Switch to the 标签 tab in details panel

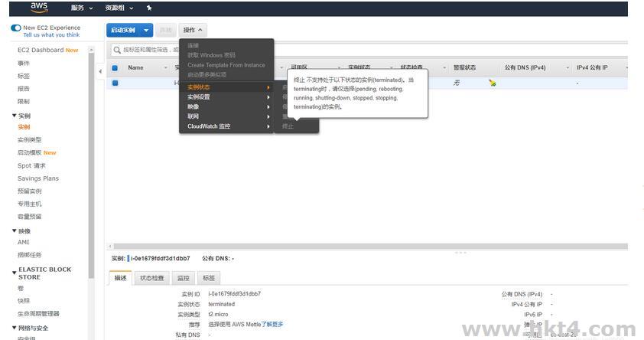[209, 278]
